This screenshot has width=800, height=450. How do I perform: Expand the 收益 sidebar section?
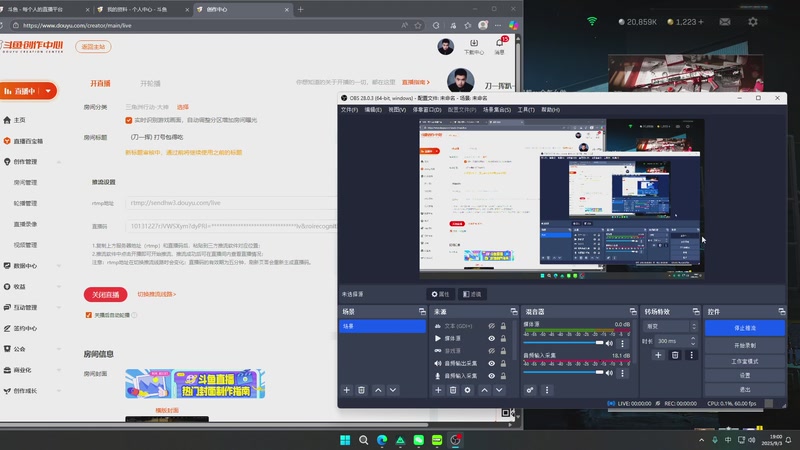click(59, 287)
